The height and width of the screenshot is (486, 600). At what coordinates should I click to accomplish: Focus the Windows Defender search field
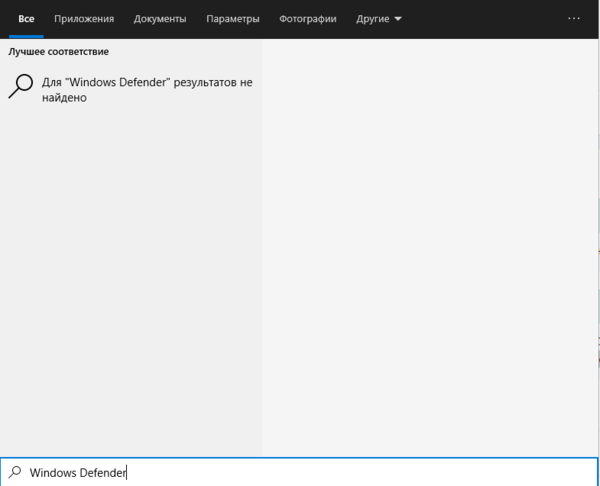tap(299, 472)
